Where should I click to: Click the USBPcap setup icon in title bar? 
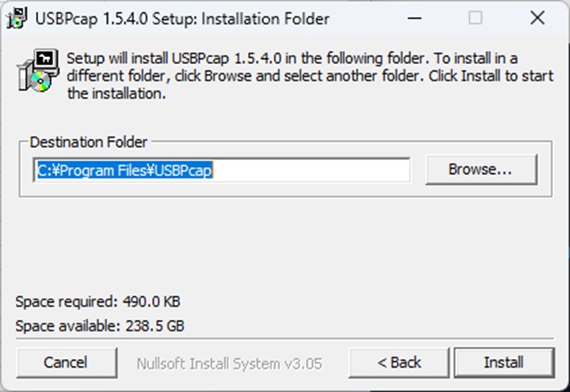coord(13,17)
